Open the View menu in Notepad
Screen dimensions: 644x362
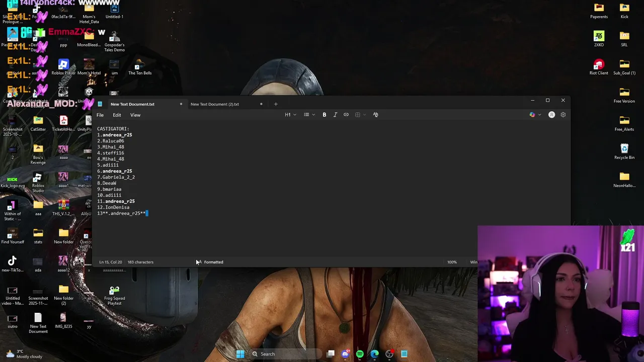pyautogui.click(x=135, y=115)
